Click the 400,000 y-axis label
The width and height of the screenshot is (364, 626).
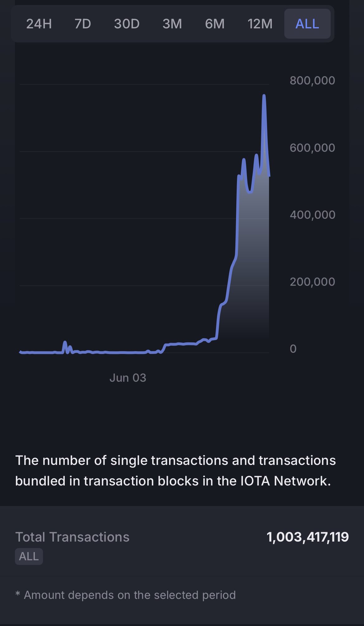click(312, 215)
